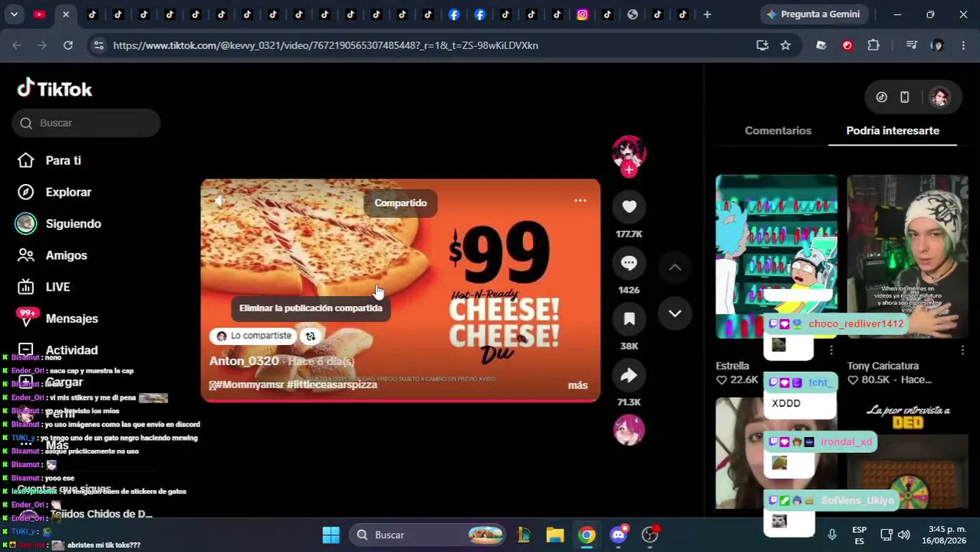Toggle the repost icon beside Lo compartiste

(311, 336)
